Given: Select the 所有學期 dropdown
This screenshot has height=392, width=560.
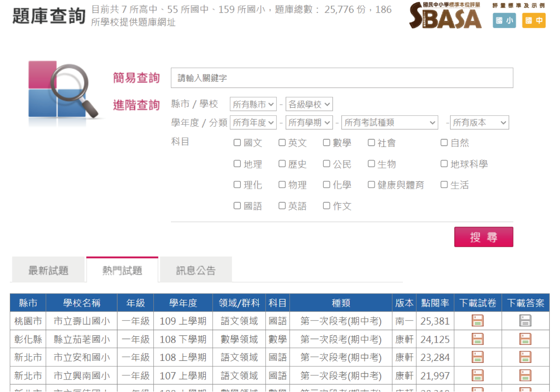Looking at the screenshot, I should (x=309, y=123).
